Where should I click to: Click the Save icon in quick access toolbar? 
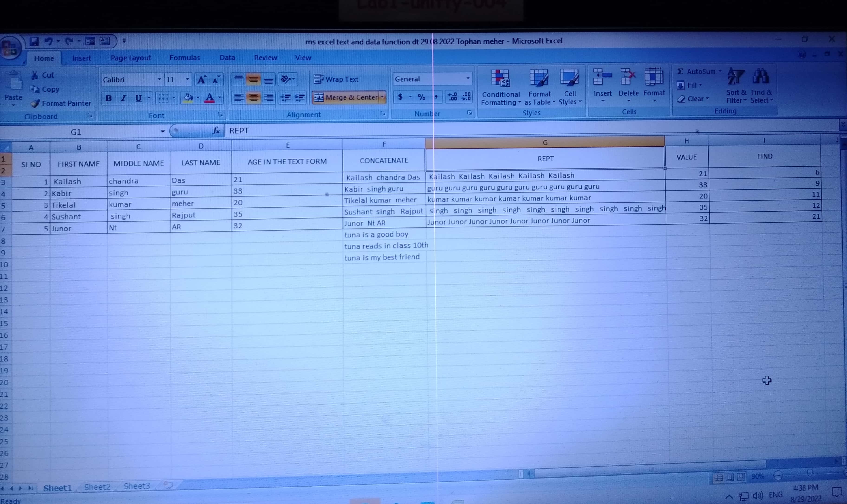click(x=34, y=42)
